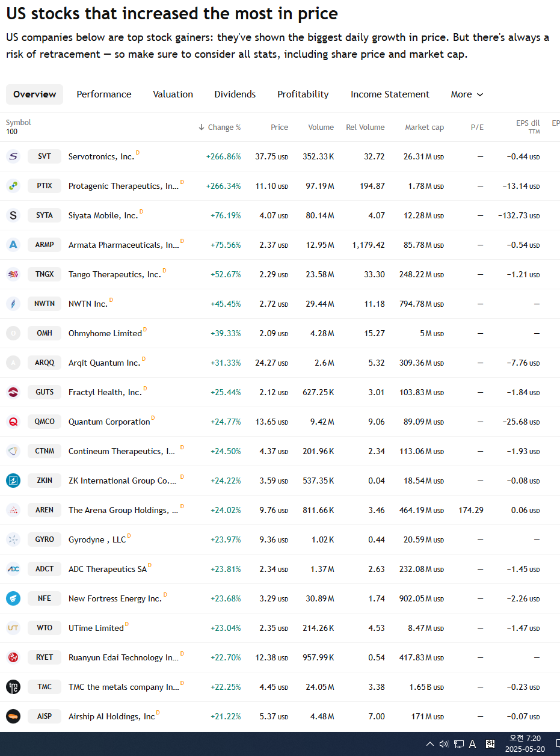
Task: Click the Siyata Mobile SYTA logo icon
Action: [13, 215]
